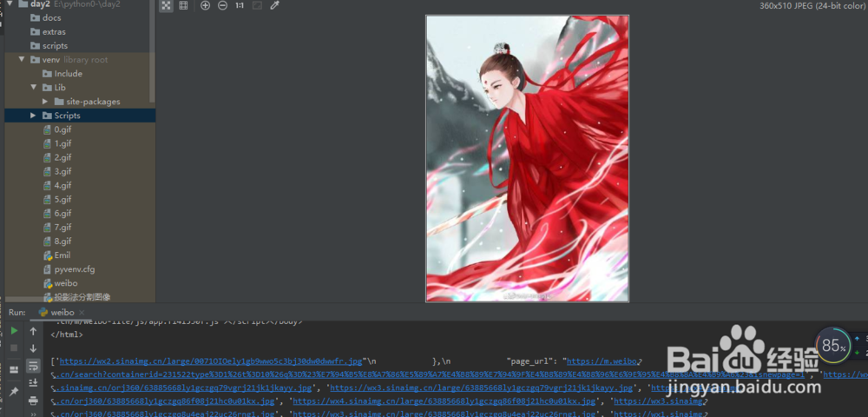The image size is (868, 417).
Task: Select the extras folder
Action: coord(54,31)
